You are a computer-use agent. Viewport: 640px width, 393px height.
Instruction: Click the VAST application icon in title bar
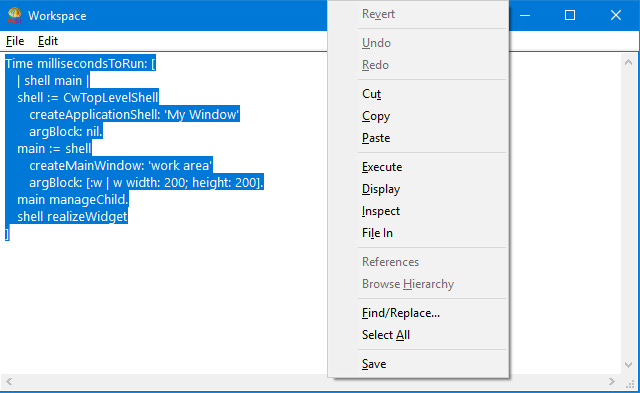(x=14, y=16)
